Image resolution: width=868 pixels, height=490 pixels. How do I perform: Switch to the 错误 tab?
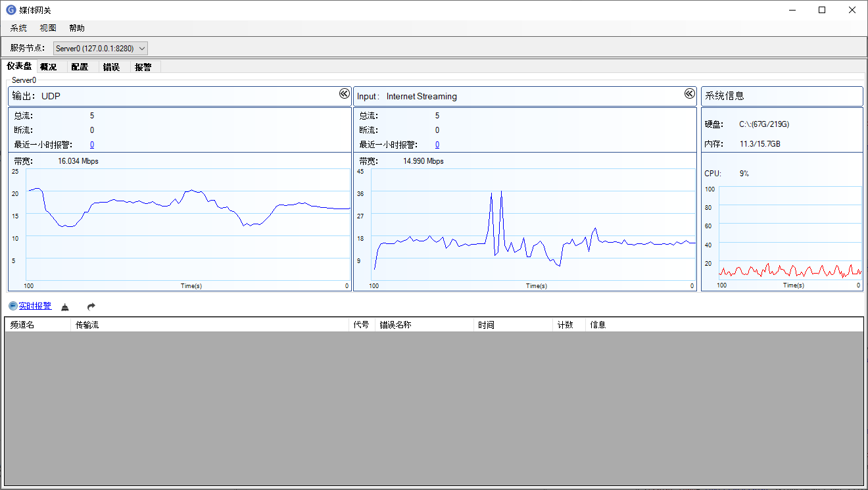point(111,67)
